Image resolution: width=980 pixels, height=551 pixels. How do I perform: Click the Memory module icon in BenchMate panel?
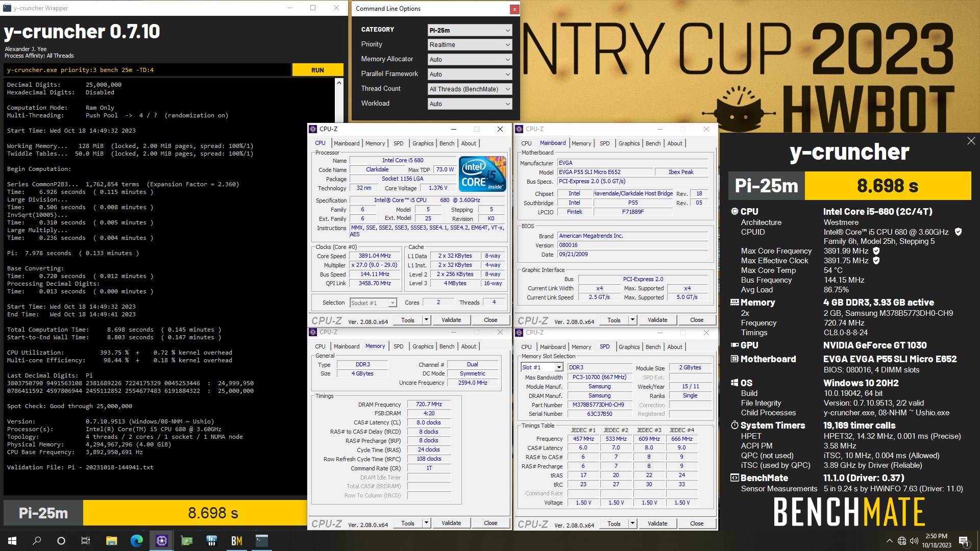(734, 302)
